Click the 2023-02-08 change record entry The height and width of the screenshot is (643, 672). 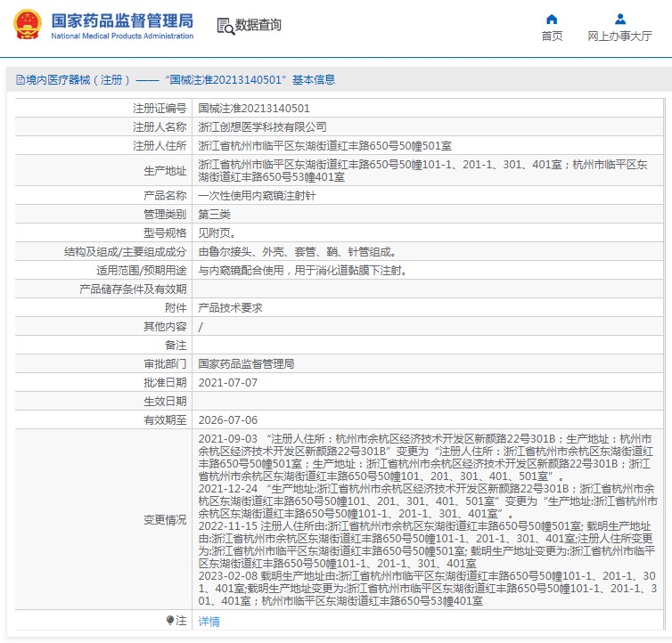427,589
